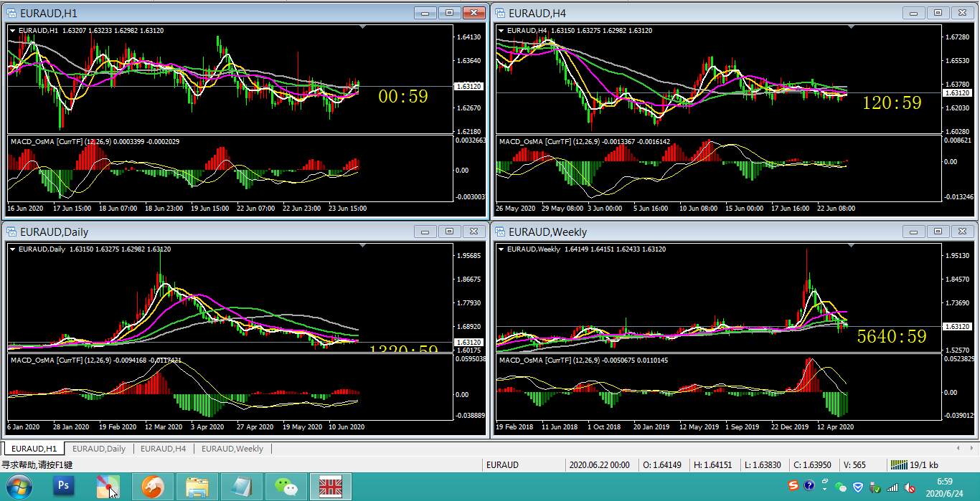Click the UK flag trading terminal taskbar button
The height and width of the screenshot is (501, 980).
[331, 487]
